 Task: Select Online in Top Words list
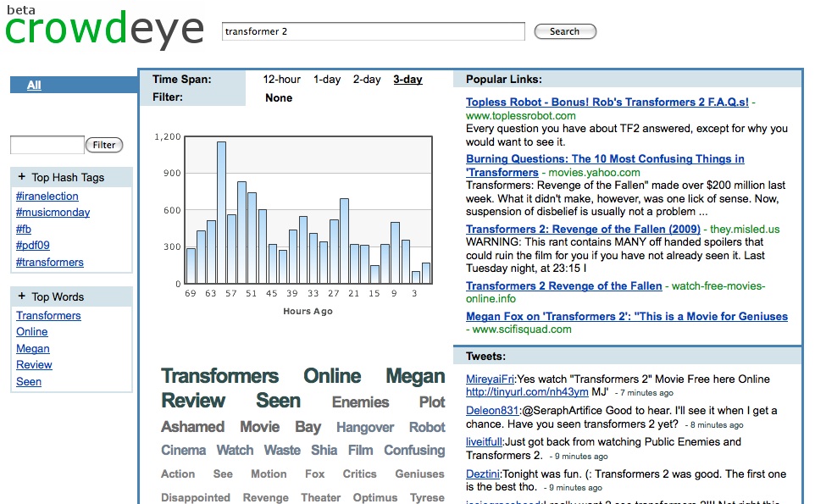point(31,332)
